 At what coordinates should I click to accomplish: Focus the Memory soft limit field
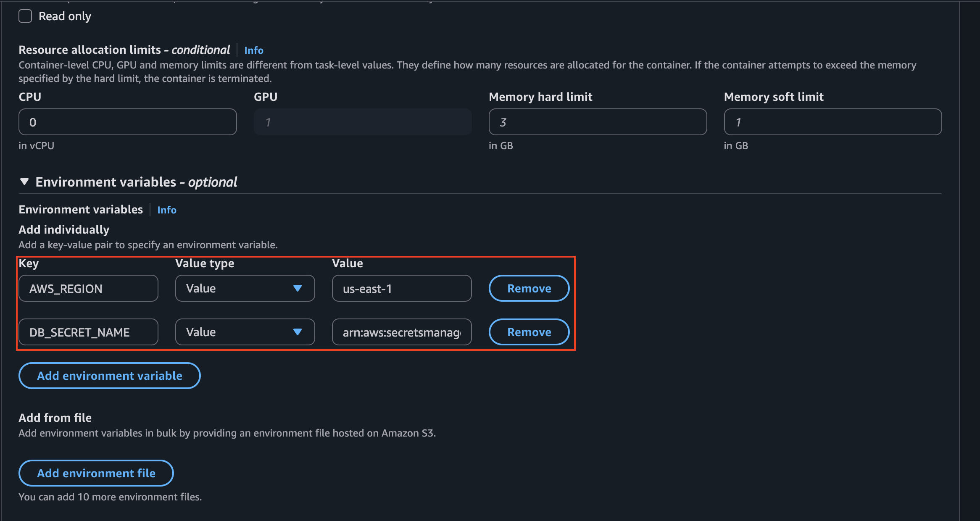point(832,122)
